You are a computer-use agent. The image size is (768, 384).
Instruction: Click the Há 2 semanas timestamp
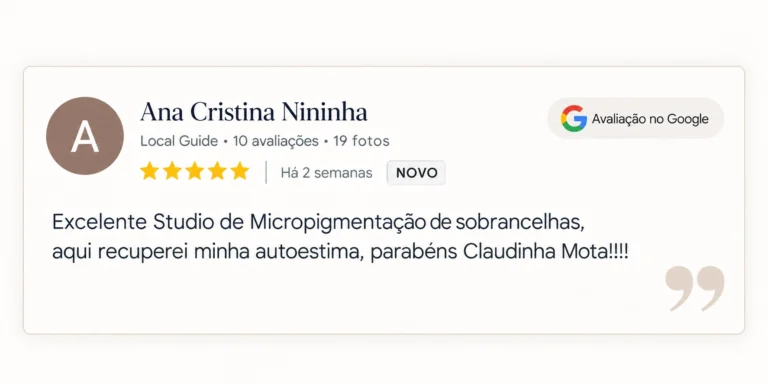(327, 173)
